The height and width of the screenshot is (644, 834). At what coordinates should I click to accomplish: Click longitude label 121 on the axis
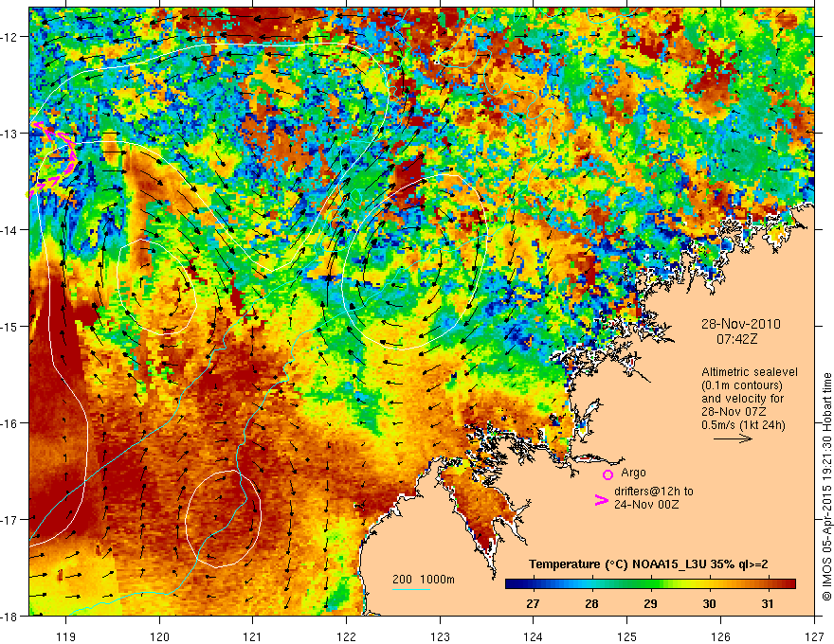[x=253, y=636]
